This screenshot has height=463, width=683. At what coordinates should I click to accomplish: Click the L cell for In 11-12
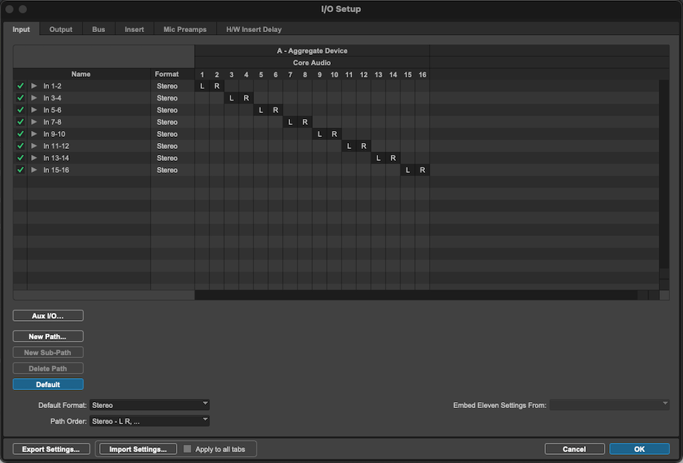point(349,146)
